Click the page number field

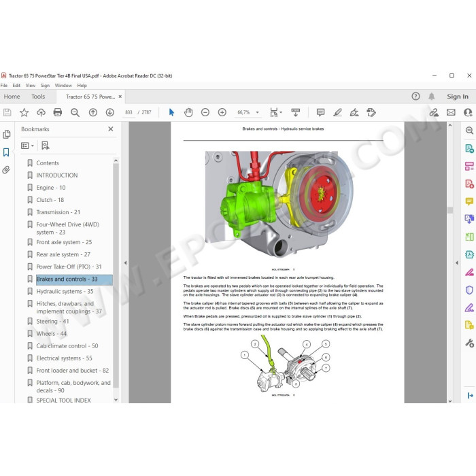[x=129, y=113]
